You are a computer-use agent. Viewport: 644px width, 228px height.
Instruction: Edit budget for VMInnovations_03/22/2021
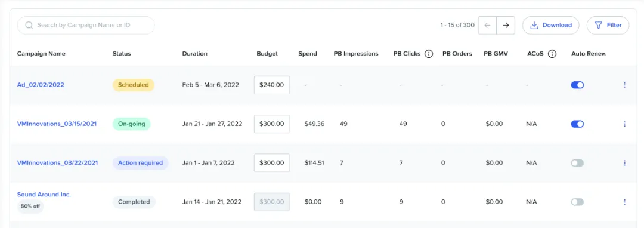272,163
